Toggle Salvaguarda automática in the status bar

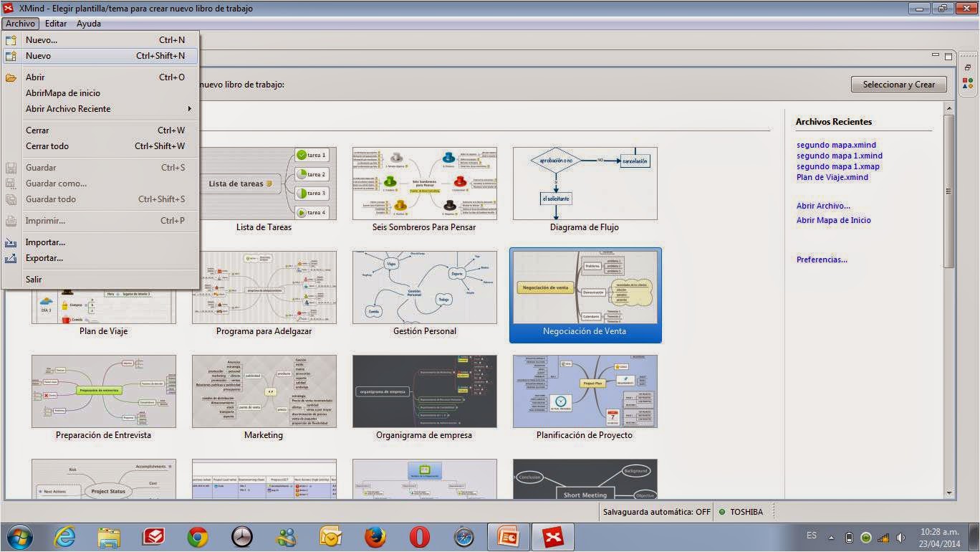point(655,512)
